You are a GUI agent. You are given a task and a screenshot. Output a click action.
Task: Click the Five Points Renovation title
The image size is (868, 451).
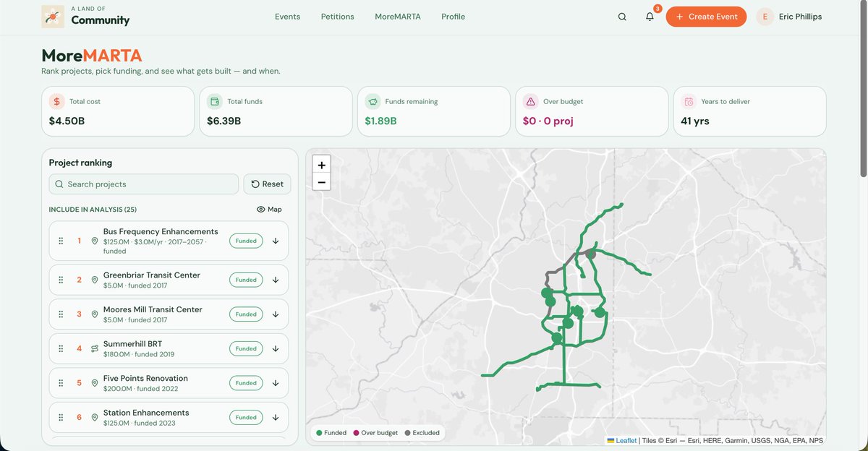[x=145, y=378]
